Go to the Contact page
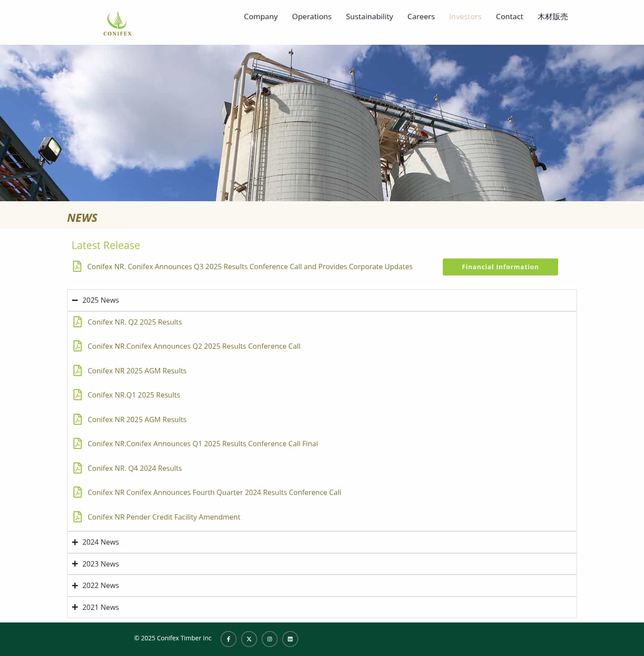This screenshot has height=656, width=644. 509,17
